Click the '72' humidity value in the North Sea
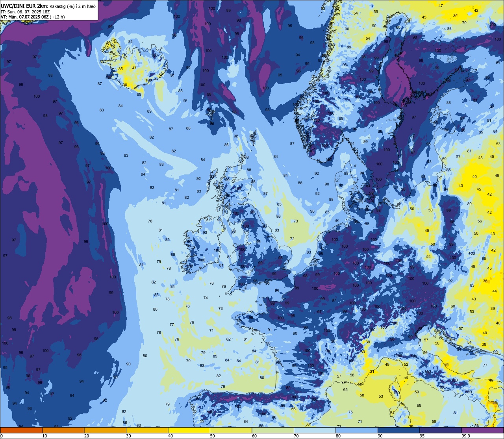 click(x=292, y=239)
